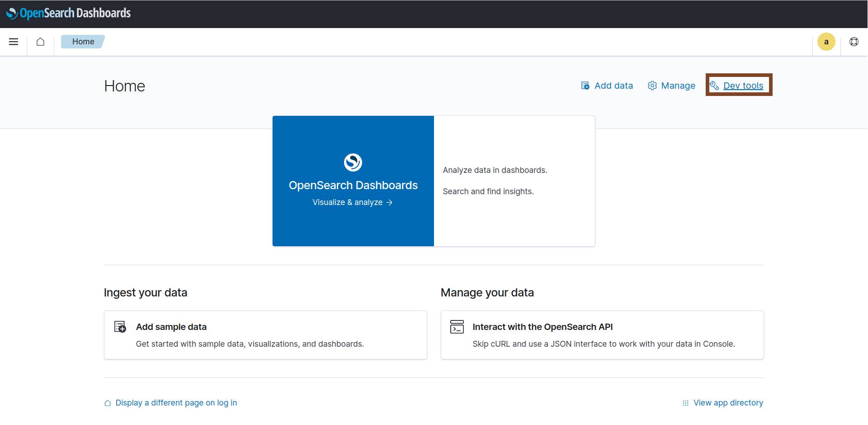Viewport: 868px width, 425px height.
Task: Click the Add sample data icon
Action: pyautogui.click(x=120, y=327)
